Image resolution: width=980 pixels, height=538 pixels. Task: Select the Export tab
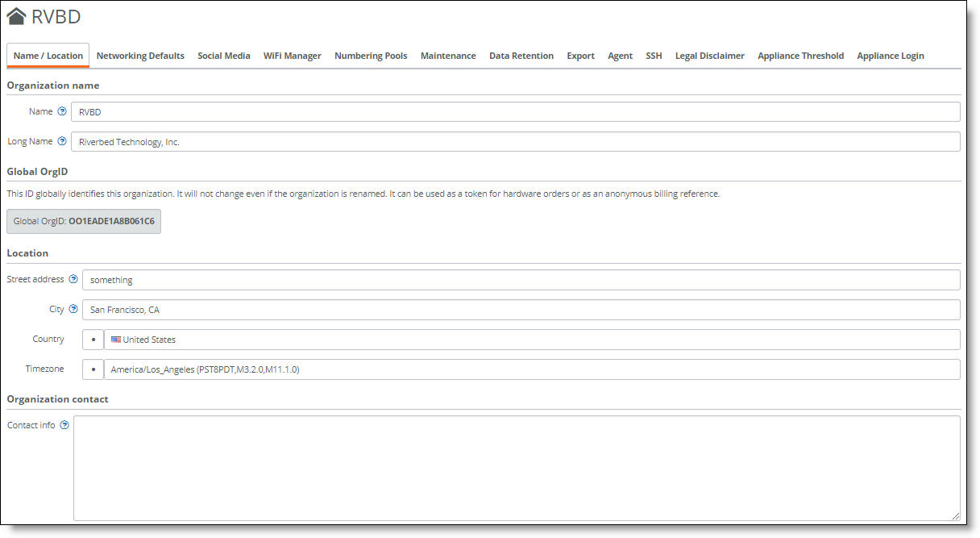coord(580,56)
